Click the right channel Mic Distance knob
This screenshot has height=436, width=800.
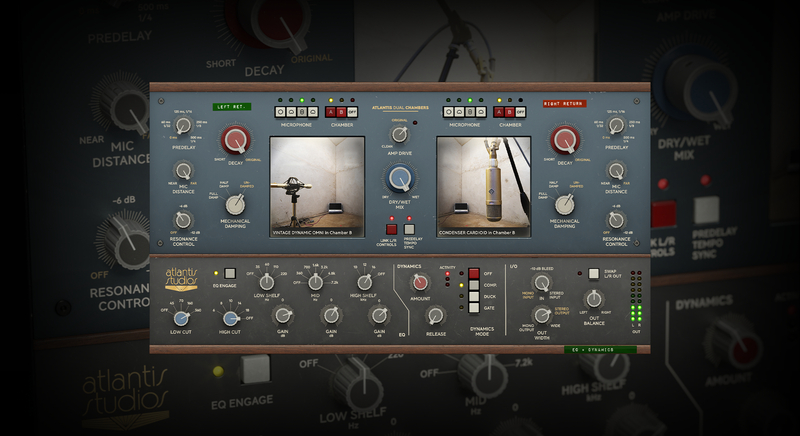[616, 170]
